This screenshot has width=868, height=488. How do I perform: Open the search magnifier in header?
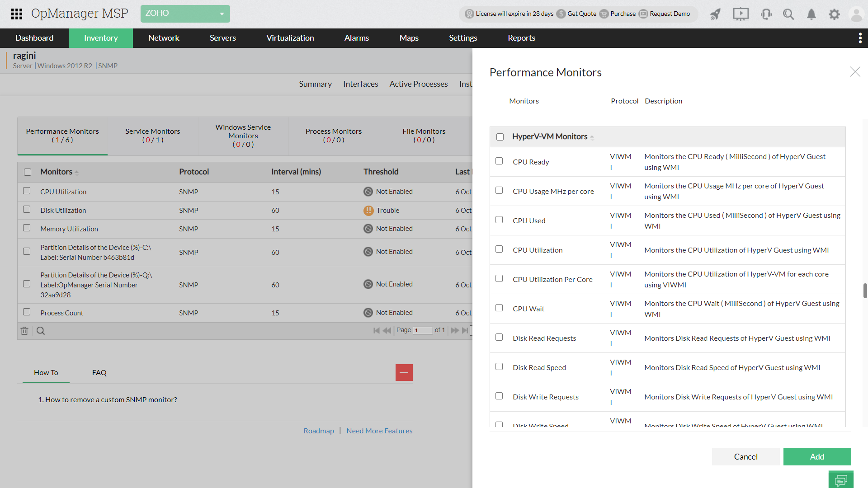coord(788,14)
